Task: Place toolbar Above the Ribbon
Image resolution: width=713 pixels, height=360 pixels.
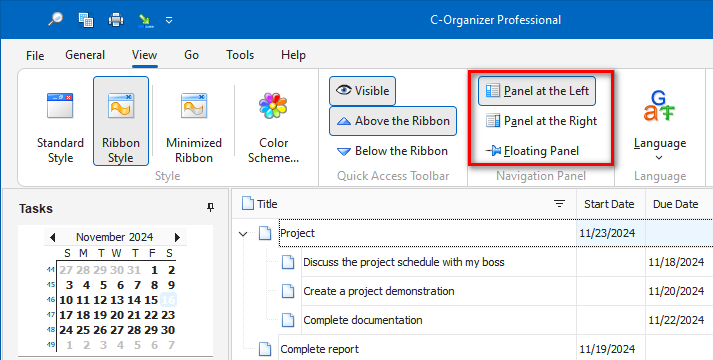Action: pyautogui.click(x=393, y=121)
